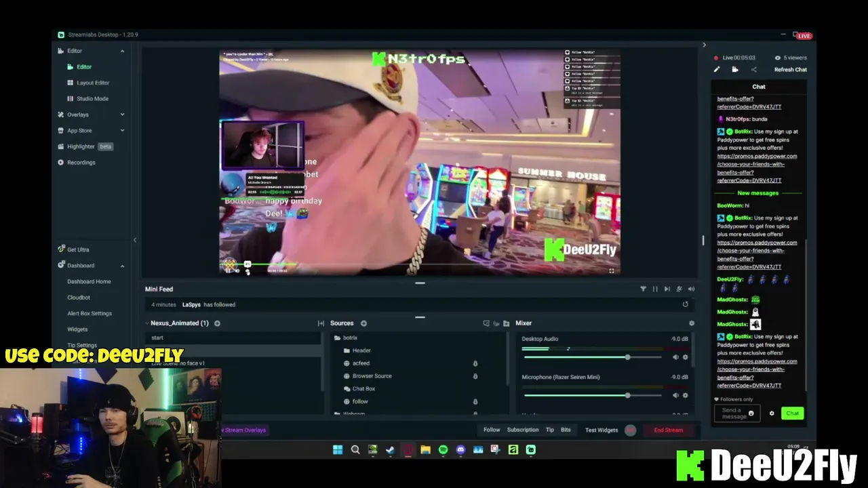868x488 pixels.
Task: Open Layout Editor in the sidebar
Action: coord(93,83)
